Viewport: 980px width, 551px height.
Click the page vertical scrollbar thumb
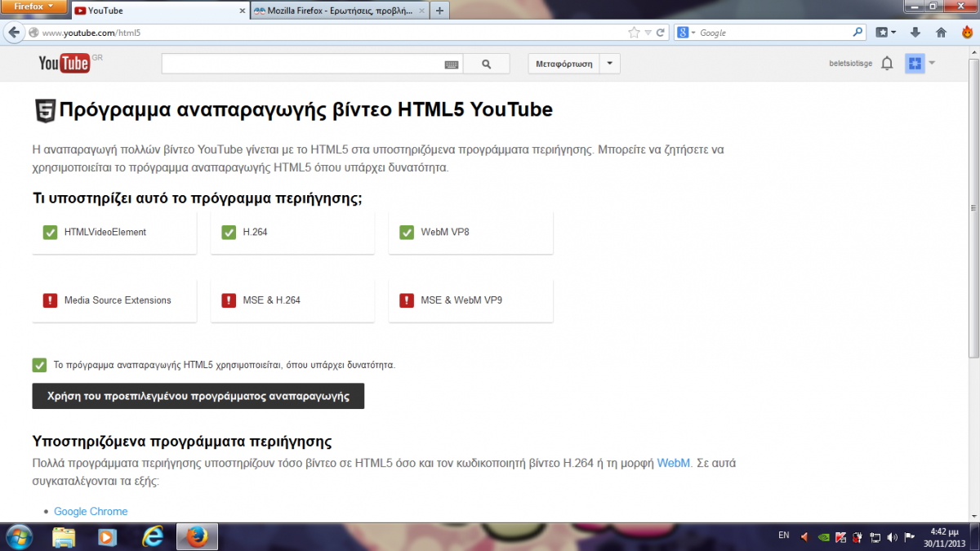[973, 208]
